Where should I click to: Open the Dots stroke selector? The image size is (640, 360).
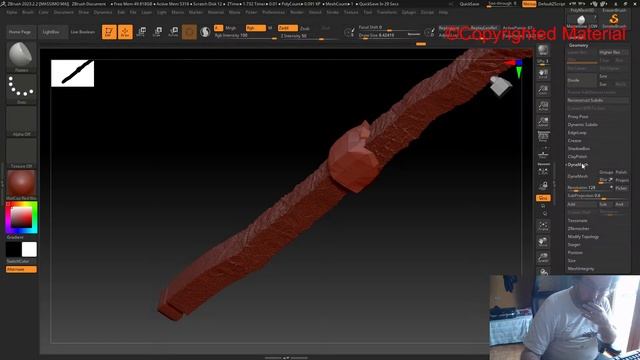tap(21, 88)
